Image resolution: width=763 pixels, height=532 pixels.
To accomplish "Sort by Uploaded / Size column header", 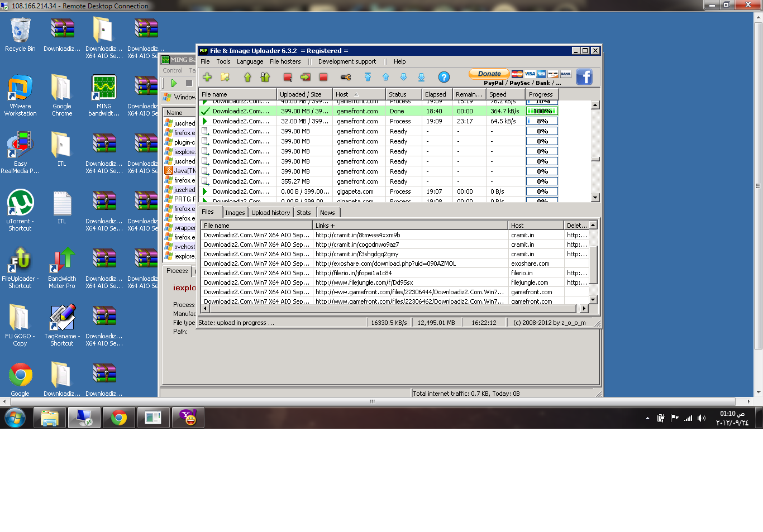I will (x=304, y=94).
